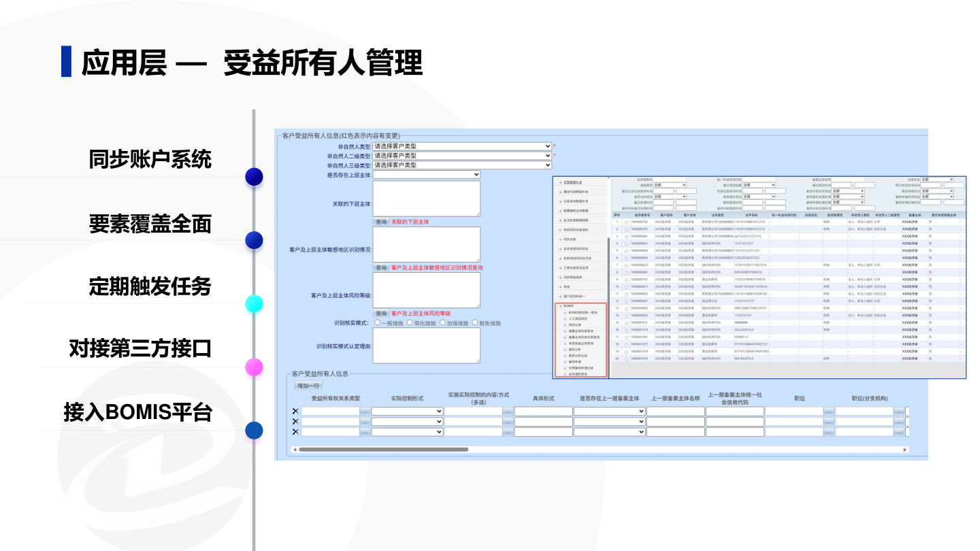Open third-row 是否存在上一层备案主体 dropdown
Viewport: 980px width, 551px height.
610,432
